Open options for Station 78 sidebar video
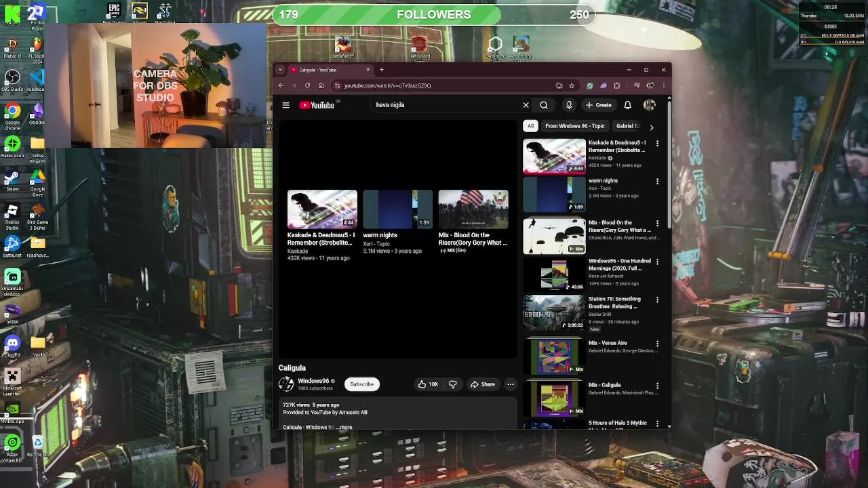 (x=657, y=300)
